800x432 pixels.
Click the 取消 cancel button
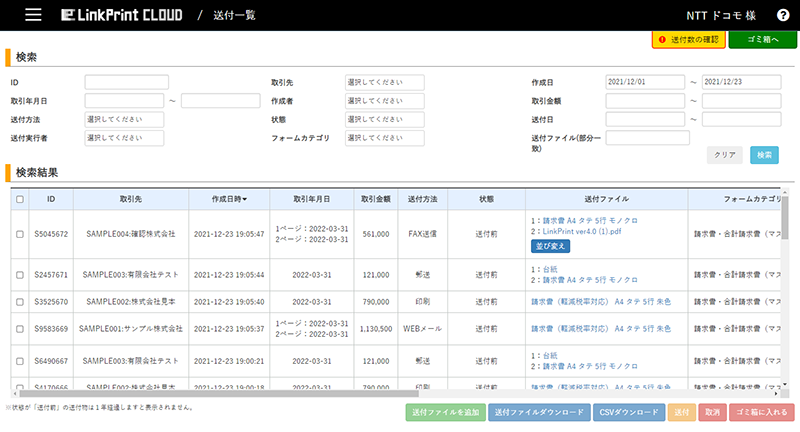coord(712,412)
